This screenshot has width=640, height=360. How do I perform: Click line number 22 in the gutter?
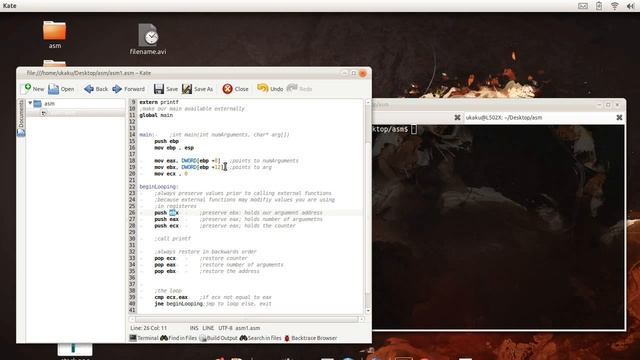pyautogui.click(x=132, y=187)
